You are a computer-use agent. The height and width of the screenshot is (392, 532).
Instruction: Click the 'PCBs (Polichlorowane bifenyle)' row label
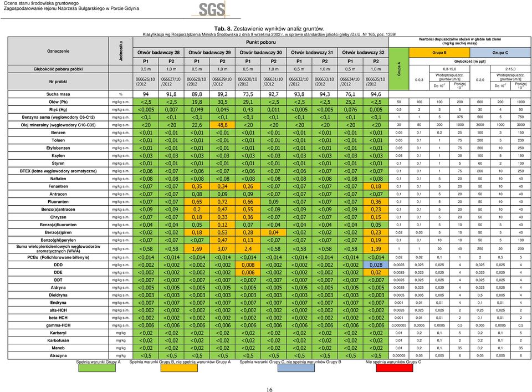[x=58, y=257]
